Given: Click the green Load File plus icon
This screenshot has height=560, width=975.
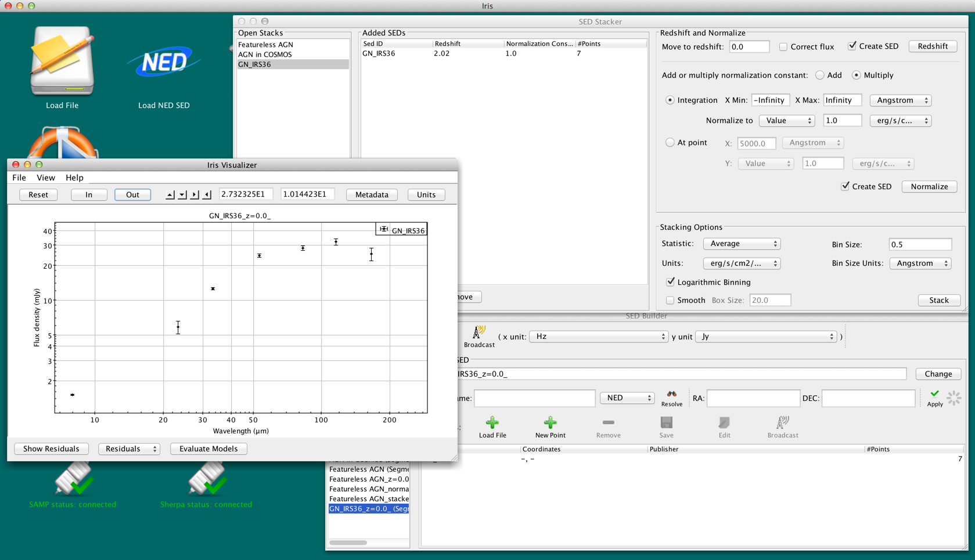Looking at the screenshot, I should point(492,422).
